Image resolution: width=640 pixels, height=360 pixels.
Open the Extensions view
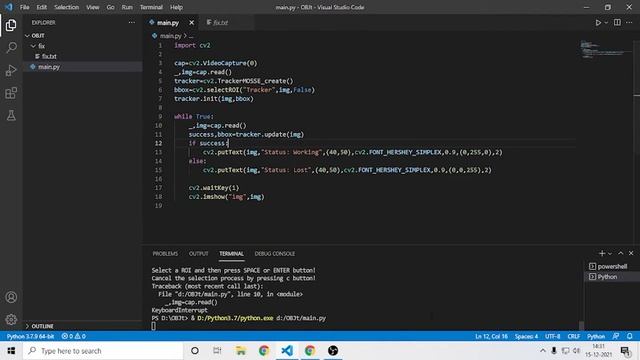(x=11, y=93)
